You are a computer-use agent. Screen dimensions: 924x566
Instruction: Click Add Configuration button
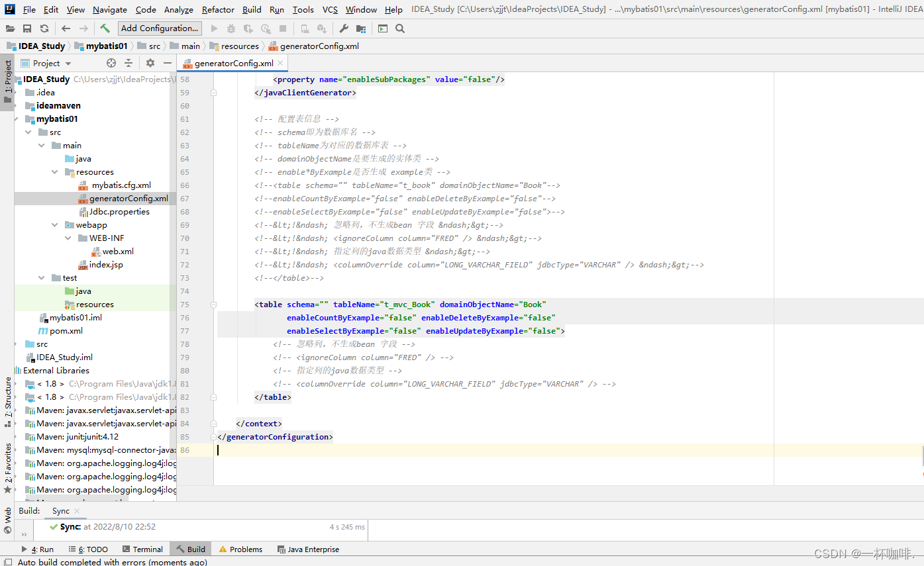point(160,28)
